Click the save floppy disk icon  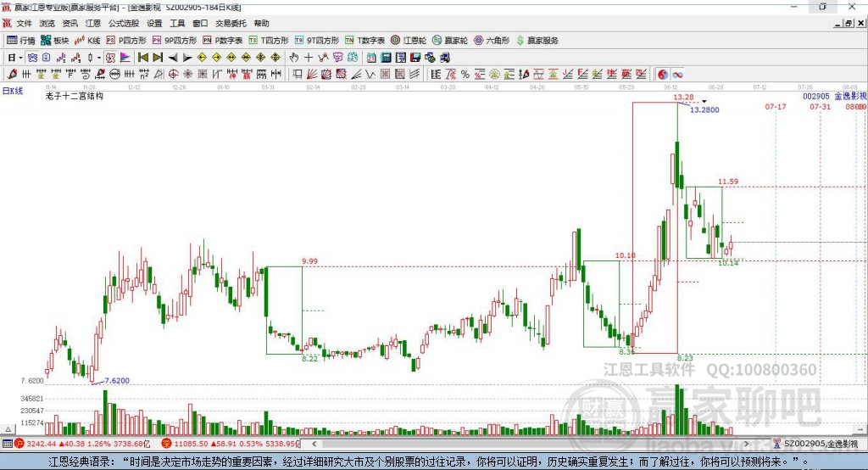tap(415, 58)
